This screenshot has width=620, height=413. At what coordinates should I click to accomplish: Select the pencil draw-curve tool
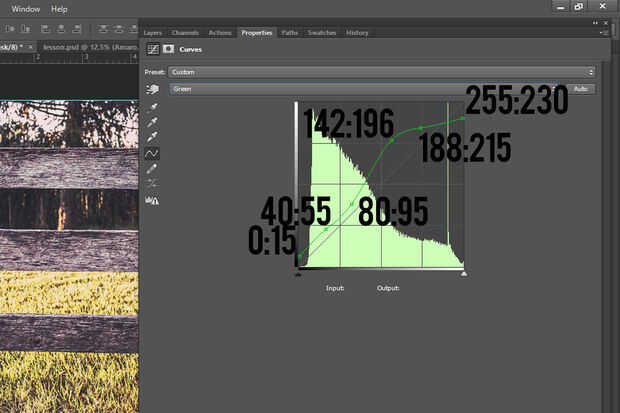click(x=152, y=169)
